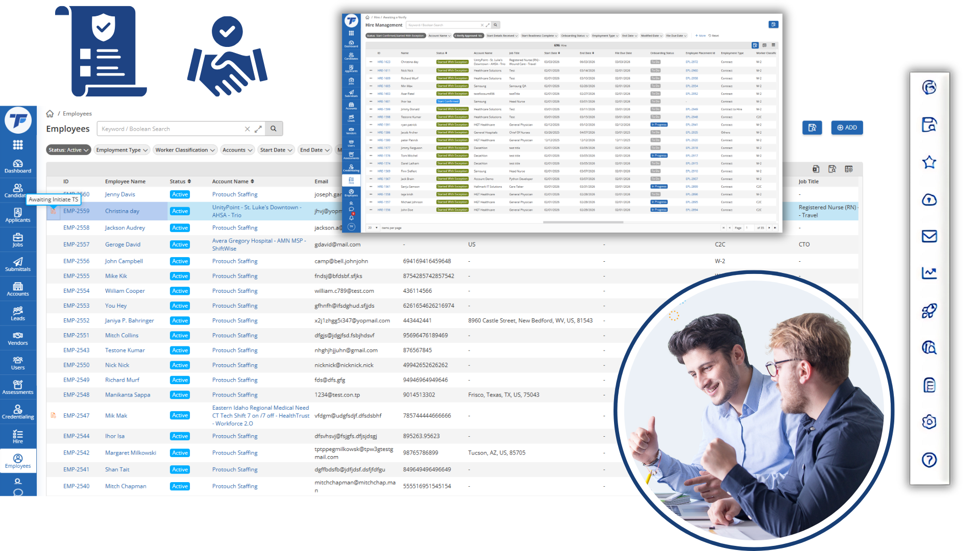This screenshot has width=980, height=551.
Task: Click the search magnifier button
Action: tap(274, 129)
